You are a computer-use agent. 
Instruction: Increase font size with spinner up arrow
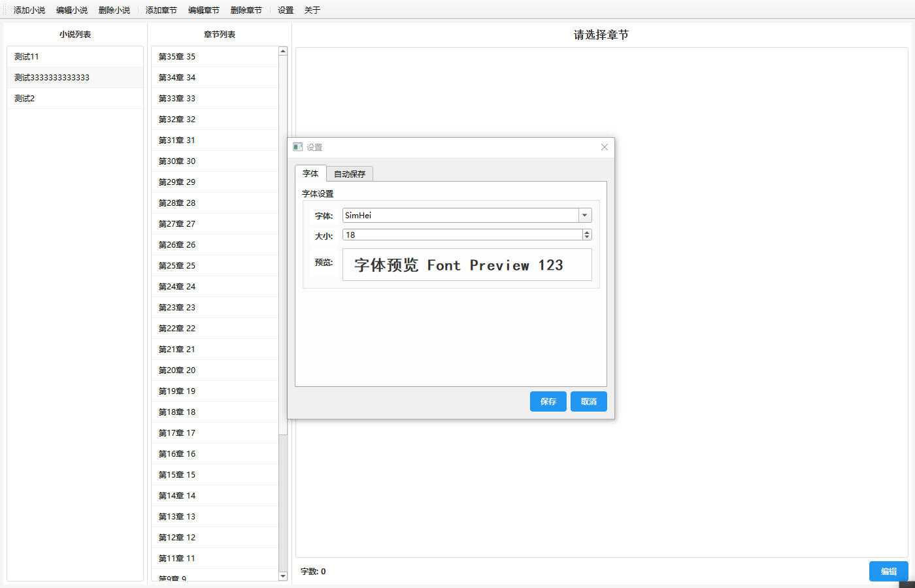[x=586, y=232]
